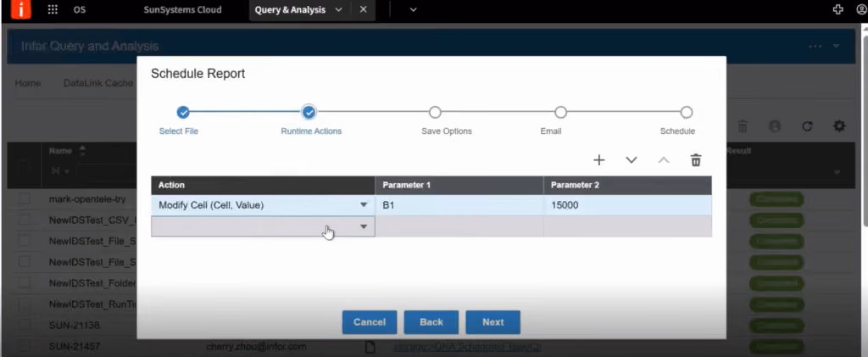Open the app grid launcher icon
The width and height of the screenshot is (868, 357).
[53, 10]
